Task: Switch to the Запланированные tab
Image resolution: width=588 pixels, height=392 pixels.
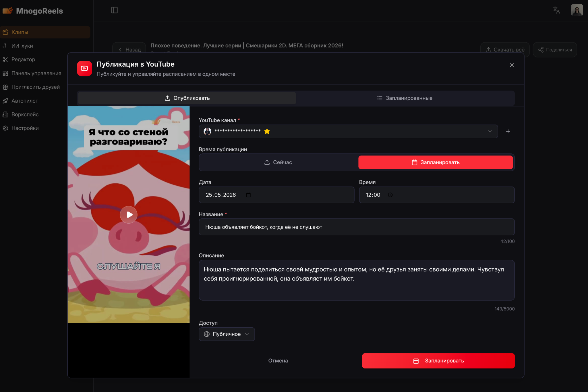Action: (405, 98)
